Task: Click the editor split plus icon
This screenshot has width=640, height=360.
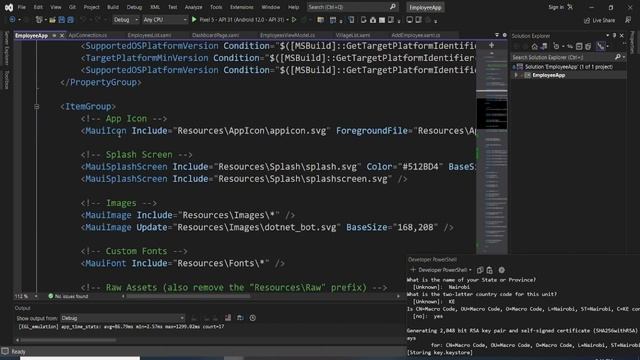Action: [x=491, y=45]
